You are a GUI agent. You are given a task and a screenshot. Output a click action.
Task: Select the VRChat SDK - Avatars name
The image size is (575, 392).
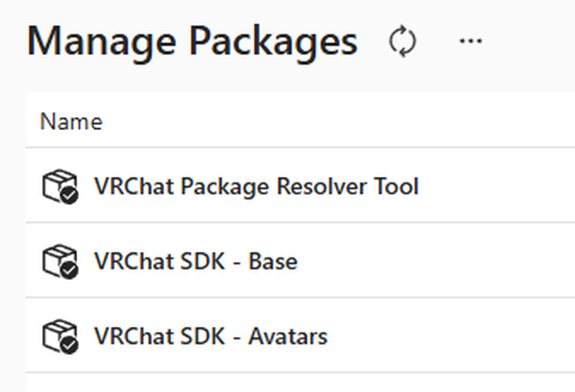click(x=211, y=336)
